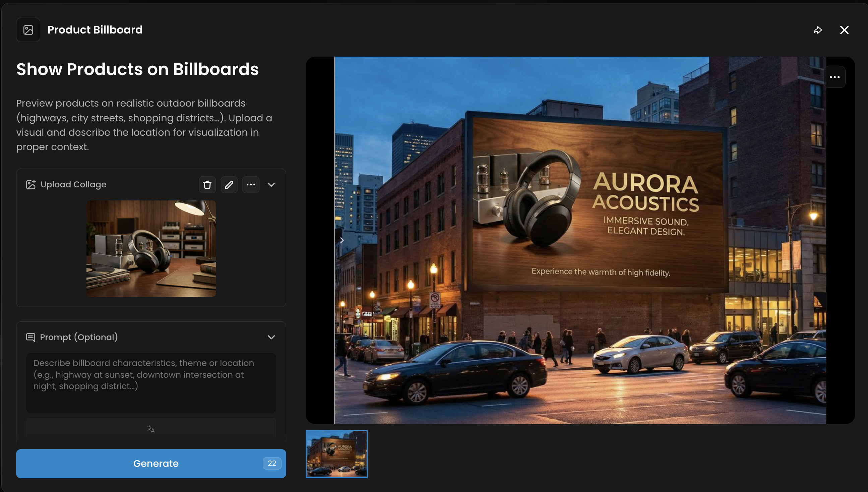Click the Upload Collage image-plus icon
The image size is (868, 492).
pyautogui.click(x=31, y=184)
